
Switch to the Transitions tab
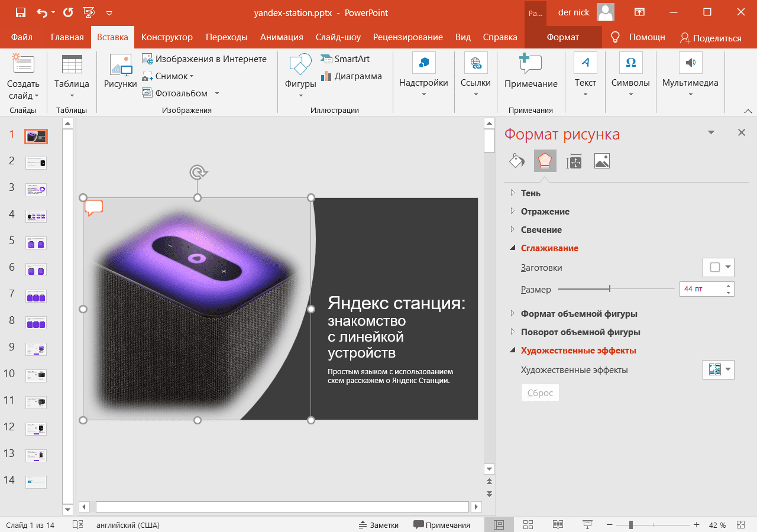tap(227, 37)
